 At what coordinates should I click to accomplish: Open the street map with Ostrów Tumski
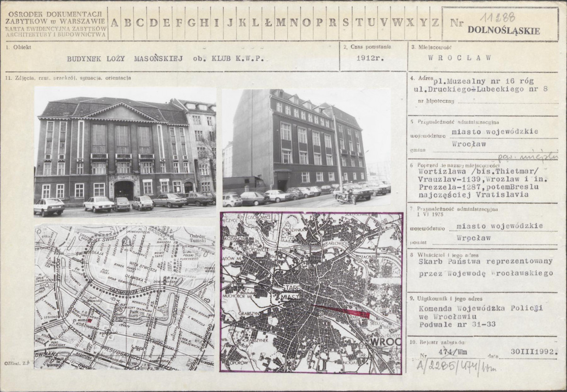click(125, 296)
